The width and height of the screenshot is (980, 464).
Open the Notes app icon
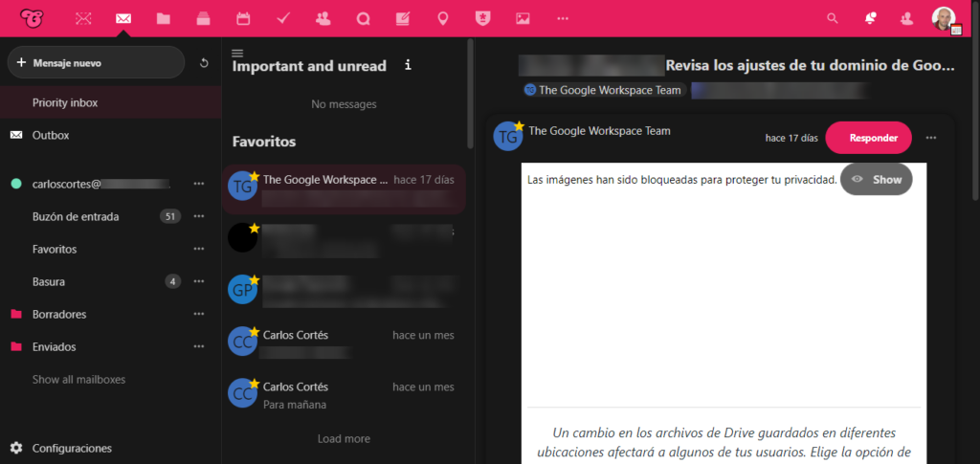point(403,19)
